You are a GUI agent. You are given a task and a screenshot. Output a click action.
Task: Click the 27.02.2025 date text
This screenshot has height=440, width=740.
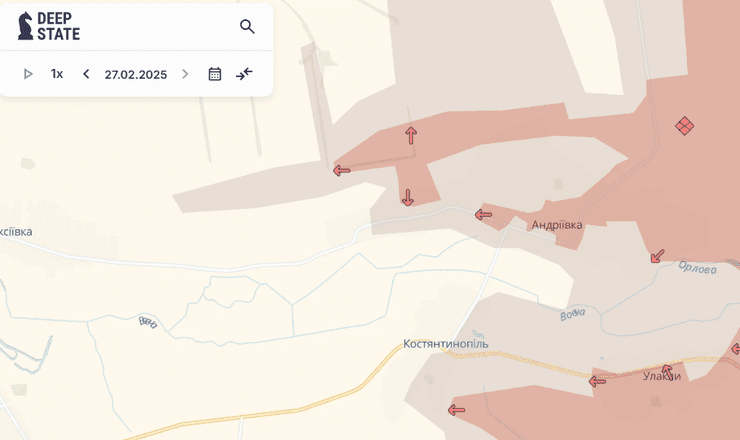tap(135, 74)
